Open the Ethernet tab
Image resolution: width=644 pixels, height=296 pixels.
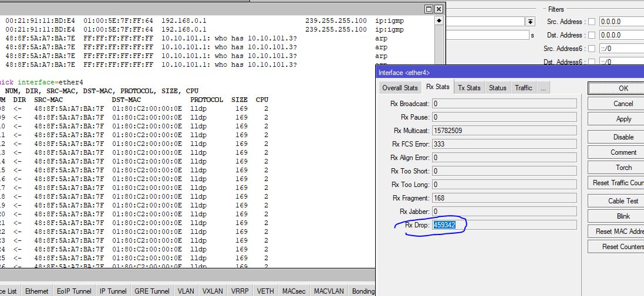[36, 291]
